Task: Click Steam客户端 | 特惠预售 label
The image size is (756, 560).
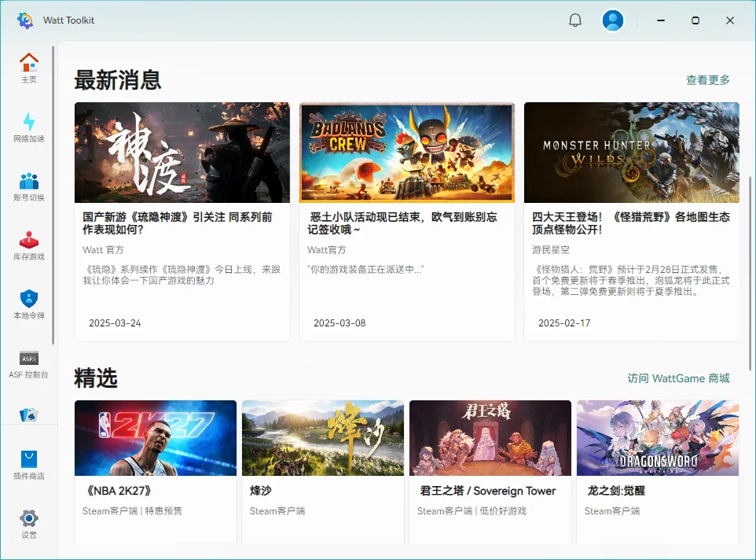Action: pyautogui.click(x=132, y=510)
